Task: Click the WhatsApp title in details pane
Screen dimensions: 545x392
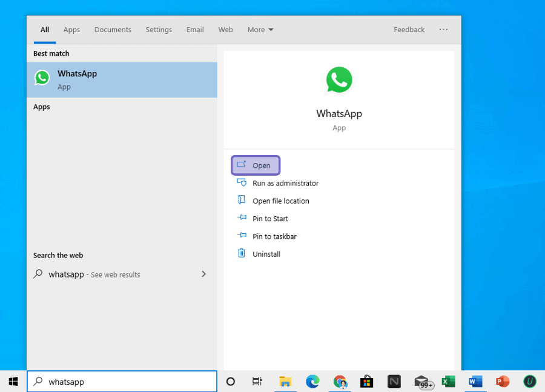Action: click(339, 114)
